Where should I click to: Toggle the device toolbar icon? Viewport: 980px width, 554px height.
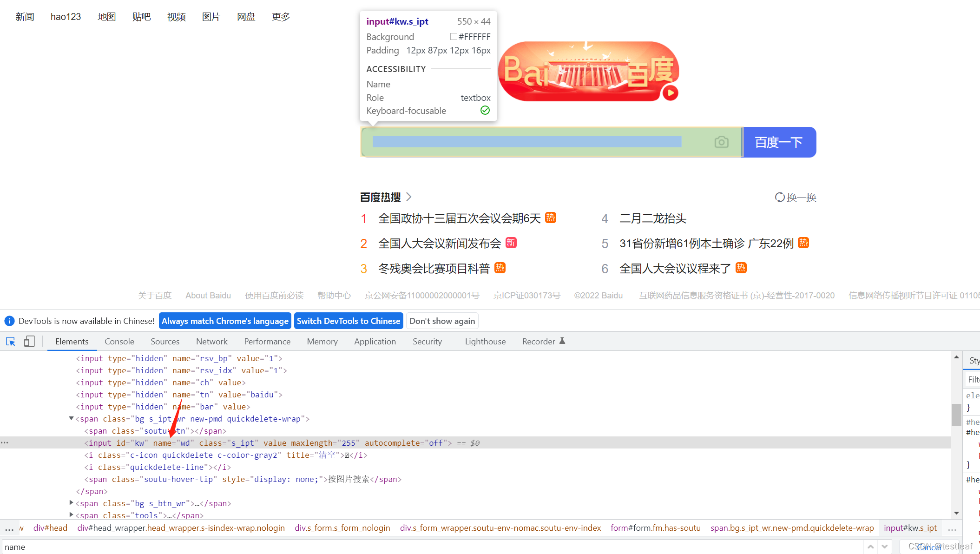coord(29,342)
